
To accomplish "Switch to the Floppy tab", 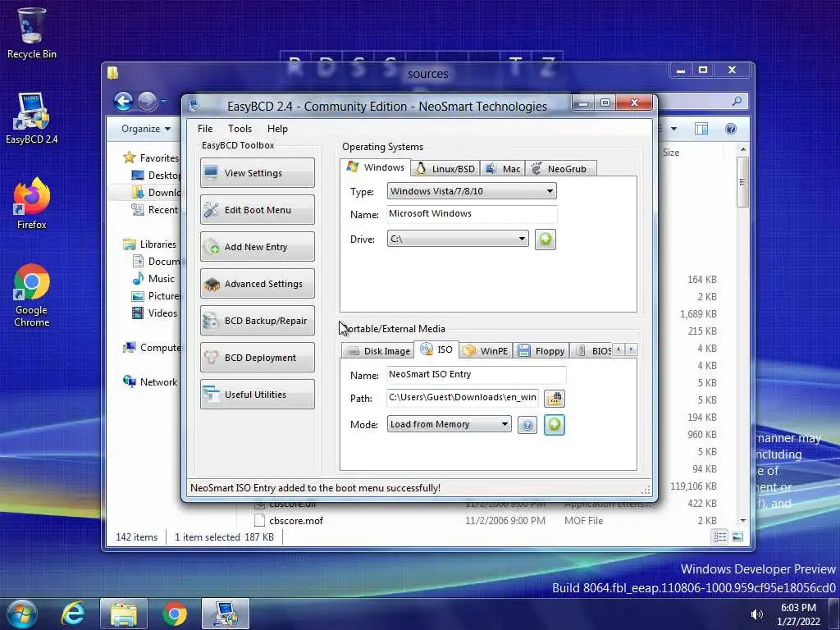I will coord(541,351).
